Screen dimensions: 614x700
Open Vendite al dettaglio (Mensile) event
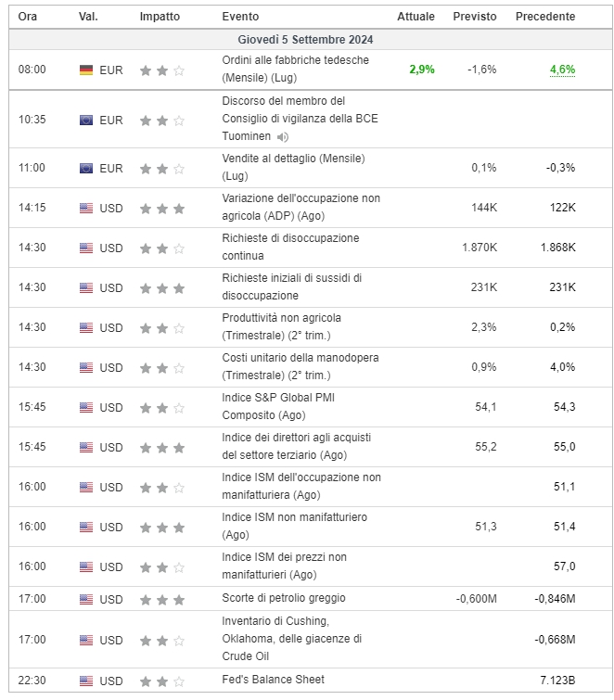[293, 167]
